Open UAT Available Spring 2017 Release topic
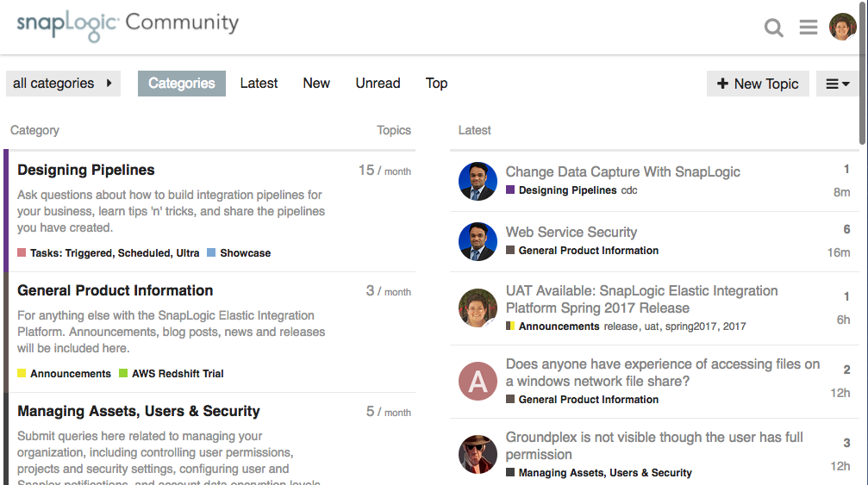The image size is (868, 485). pyautogui.click(x=641, y=299)
